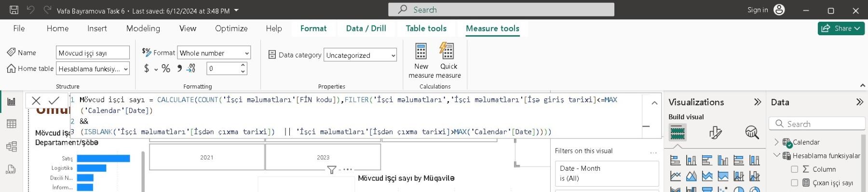Open the File menu
Image resolution: width=868 pixels, height=192 pixels.
(x=19, y=28)
